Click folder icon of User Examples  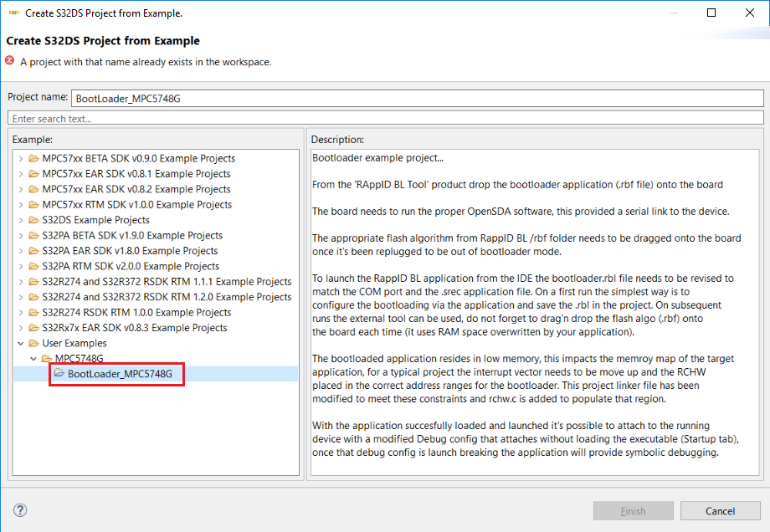pyautogui.click(x=33, y=343)
